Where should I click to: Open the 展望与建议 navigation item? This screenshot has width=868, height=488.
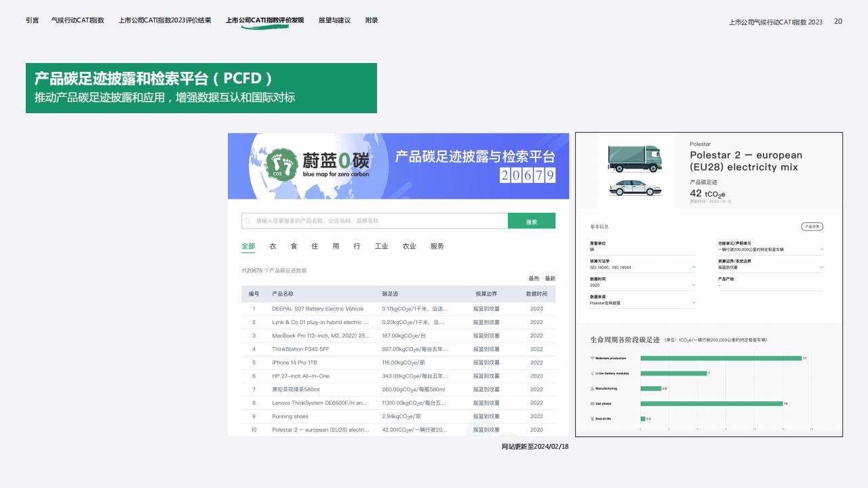point(334,20)
